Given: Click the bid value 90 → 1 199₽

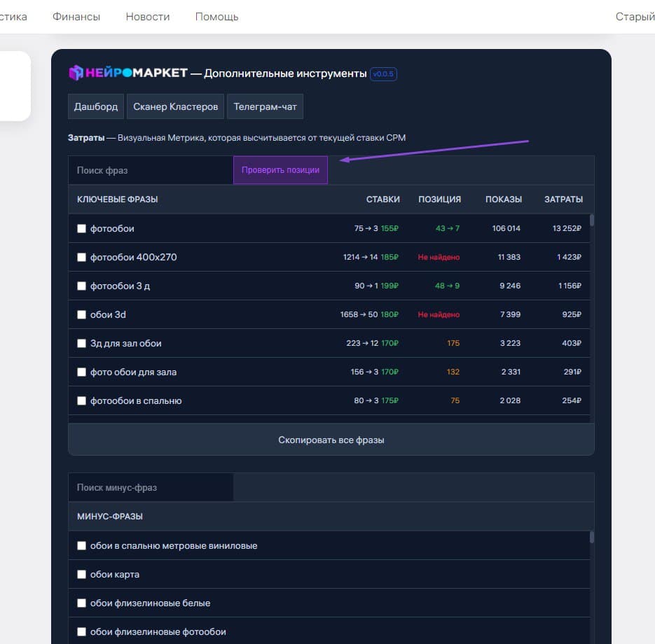Looking at the screenshot, I should click(376, 286).
